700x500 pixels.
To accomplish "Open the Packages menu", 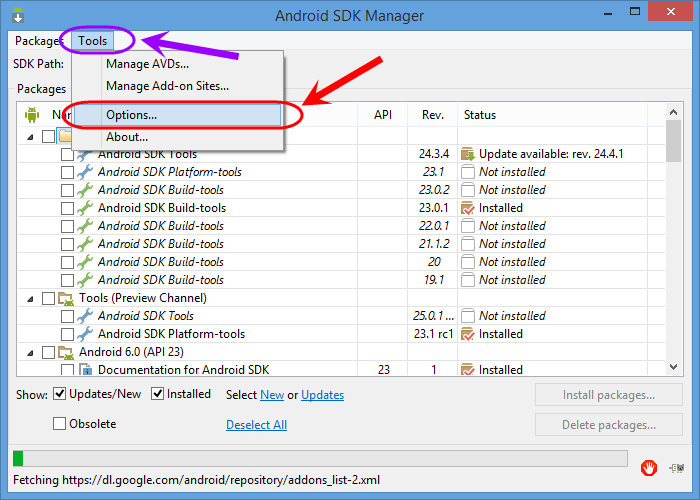I will [x=39, y=41].
